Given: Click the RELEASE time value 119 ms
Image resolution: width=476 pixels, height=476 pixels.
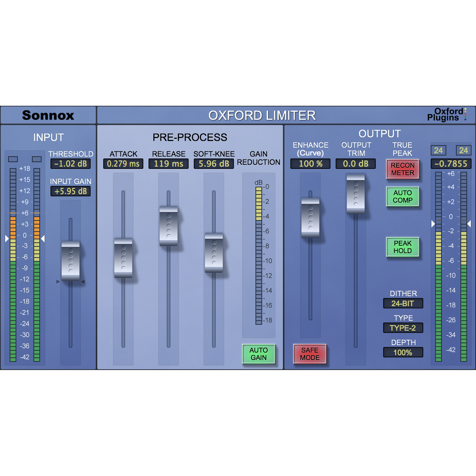Looking at the screenshot, I should (169, 163).
